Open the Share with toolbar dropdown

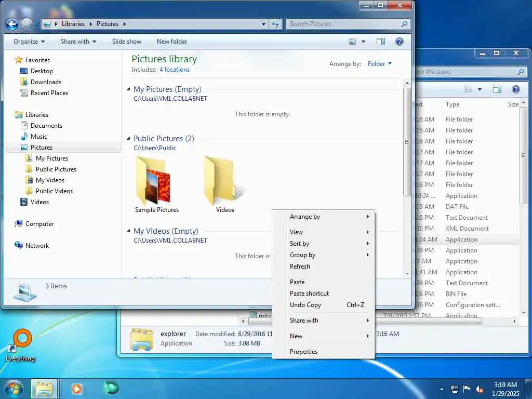78,42
